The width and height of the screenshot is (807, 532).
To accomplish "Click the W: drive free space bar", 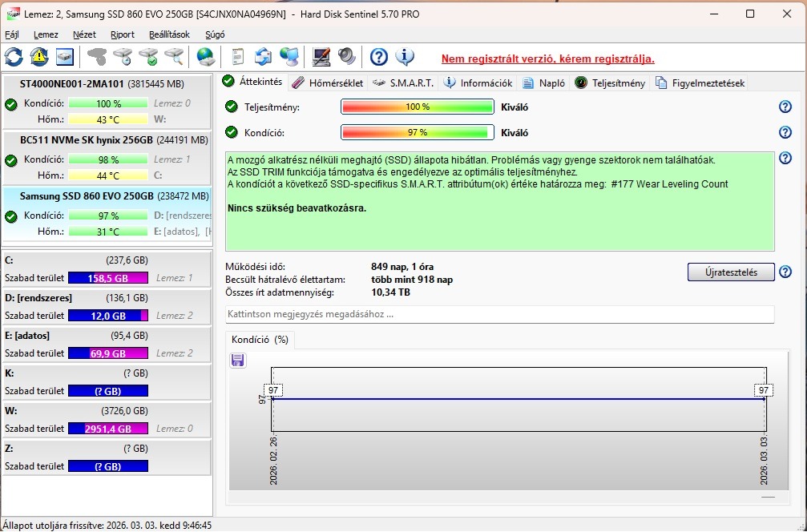I will (108, 428).
